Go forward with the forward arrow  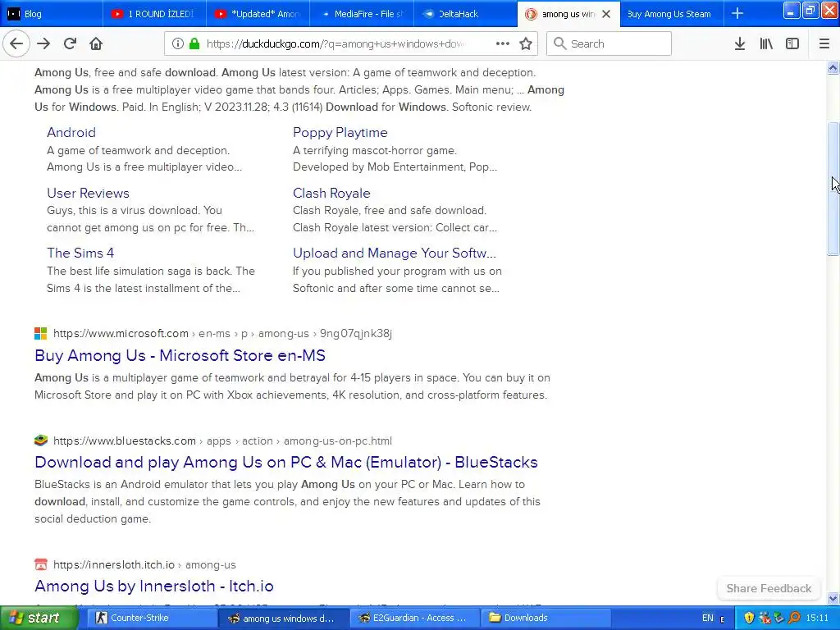click(x=43, y=43)
